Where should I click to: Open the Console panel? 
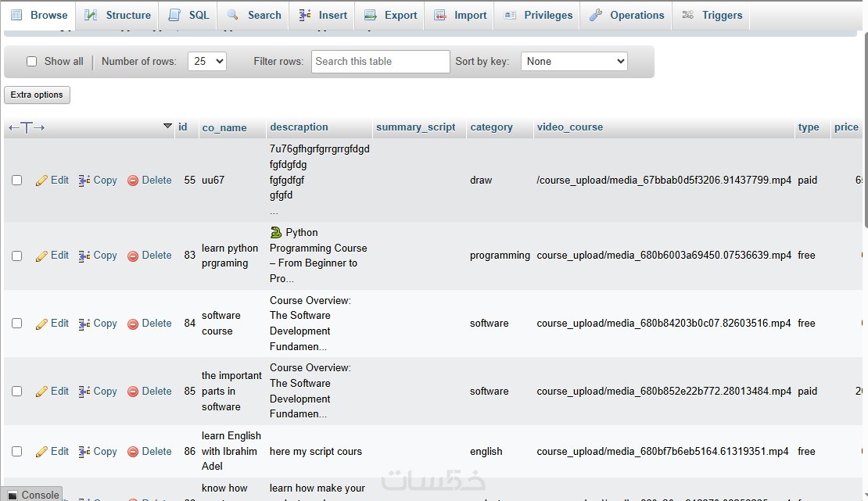tap(31, 495)
